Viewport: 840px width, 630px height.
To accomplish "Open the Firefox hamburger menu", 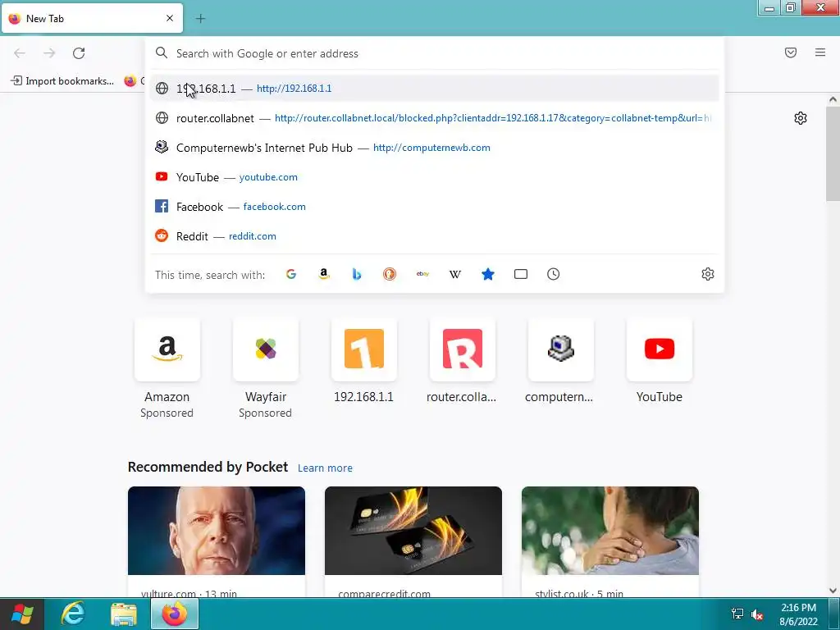I will pos(820,52).
